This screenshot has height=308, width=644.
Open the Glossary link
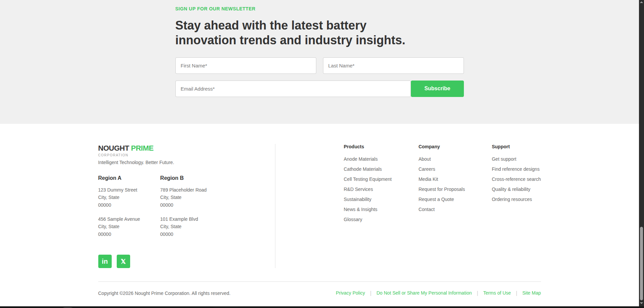coord(353,219)
